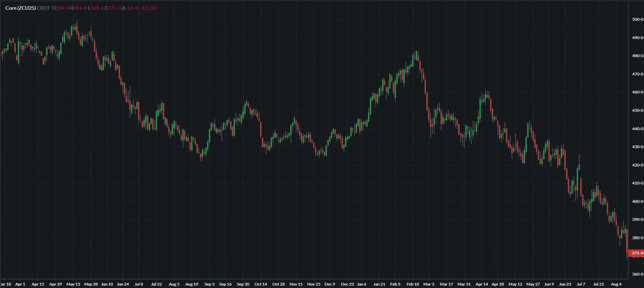Select the Apr 1 date on time axis
Image resolution: width=644 pixels, height=288 pixels.
(x=20, y=284)
